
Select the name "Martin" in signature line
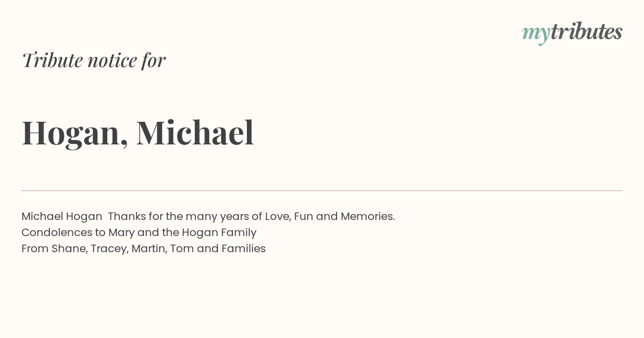[x=148, y=249]
